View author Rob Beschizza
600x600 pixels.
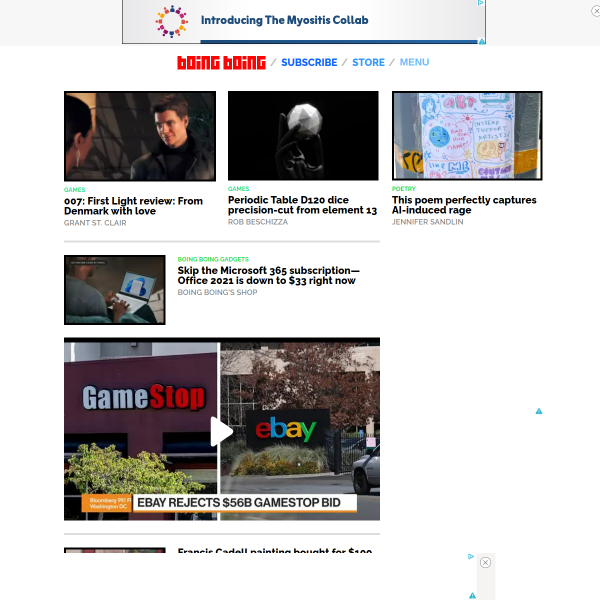coord(258,222)
